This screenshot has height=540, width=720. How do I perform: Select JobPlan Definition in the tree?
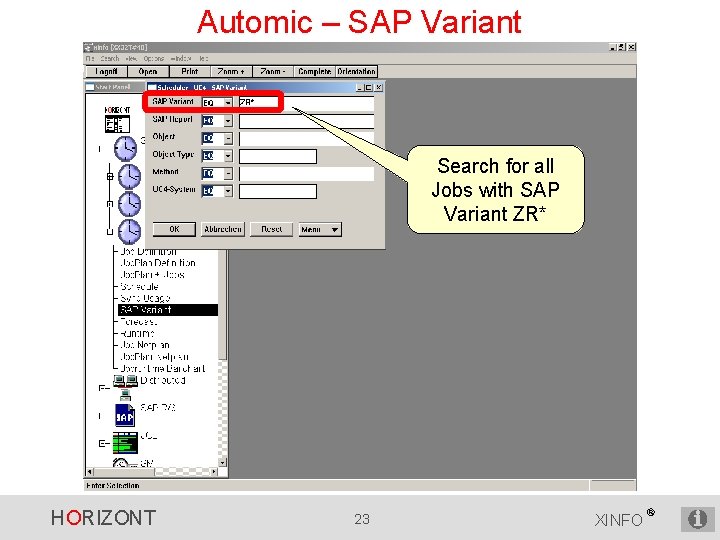tap(158, 263)
